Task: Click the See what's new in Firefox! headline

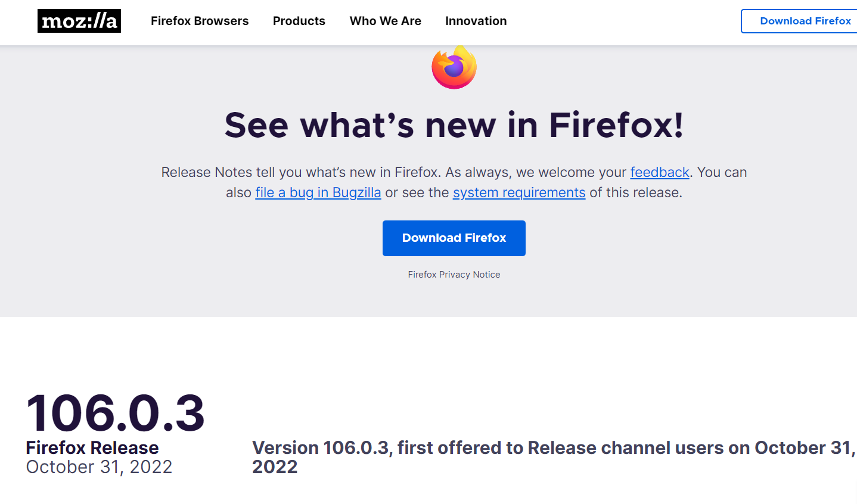Action: 454,125
